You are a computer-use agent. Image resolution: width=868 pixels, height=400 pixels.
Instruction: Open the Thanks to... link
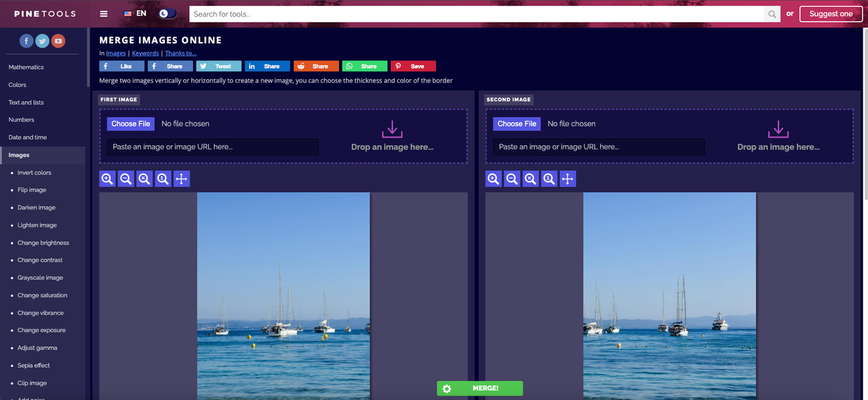click(180, 53)
